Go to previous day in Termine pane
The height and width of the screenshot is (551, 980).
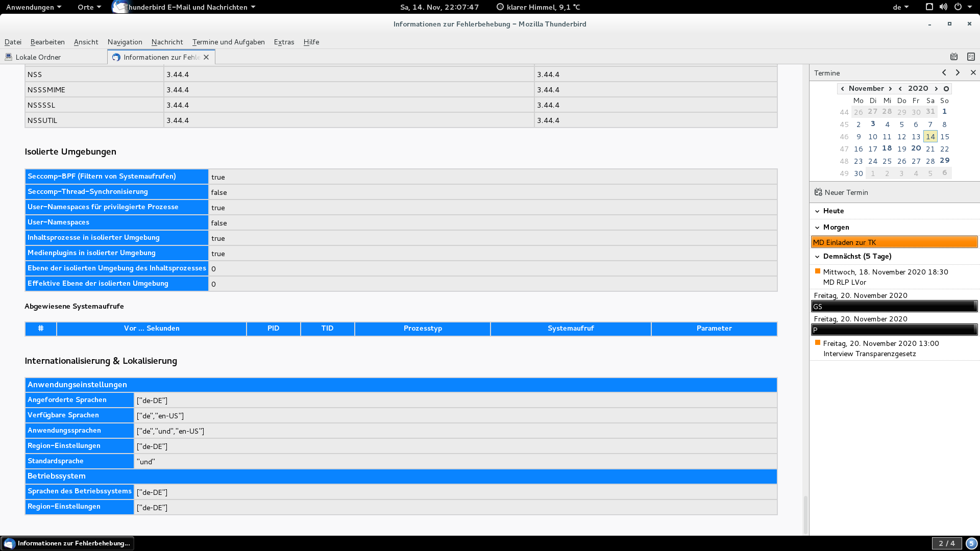[x=944, y=72]
